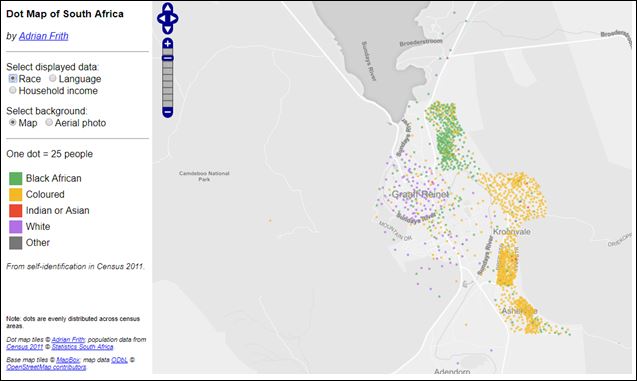637x381 pixels.
Task: Pan the map up with arrow control
Action: pyautogui.click(x=168, y=8)
